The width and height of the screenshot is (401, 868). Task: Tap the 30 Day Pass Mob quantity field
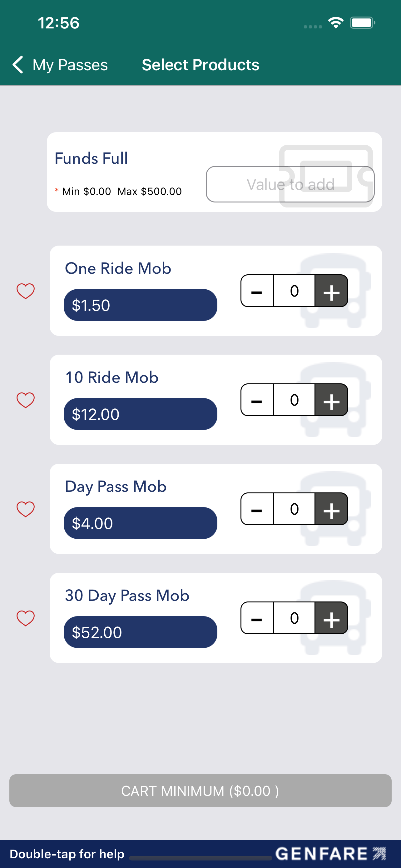pos(294,618)
